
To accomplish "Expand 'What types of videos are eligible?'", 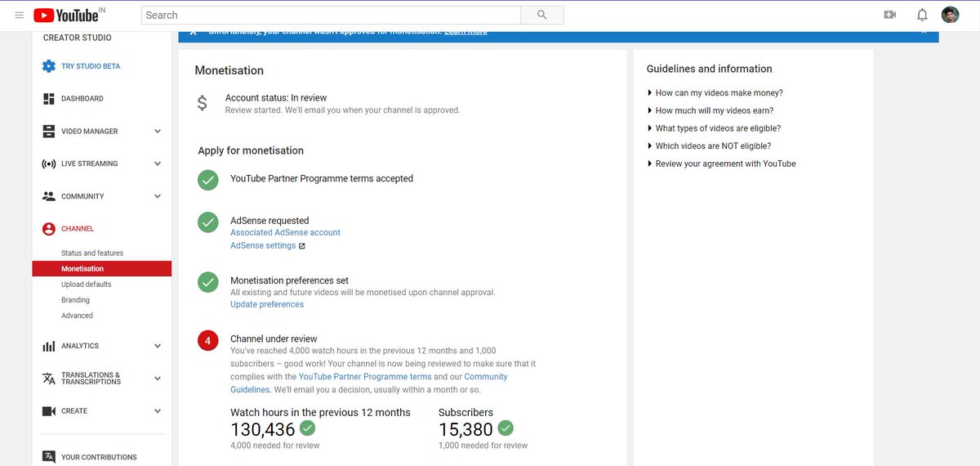I will tap(714, 128).
